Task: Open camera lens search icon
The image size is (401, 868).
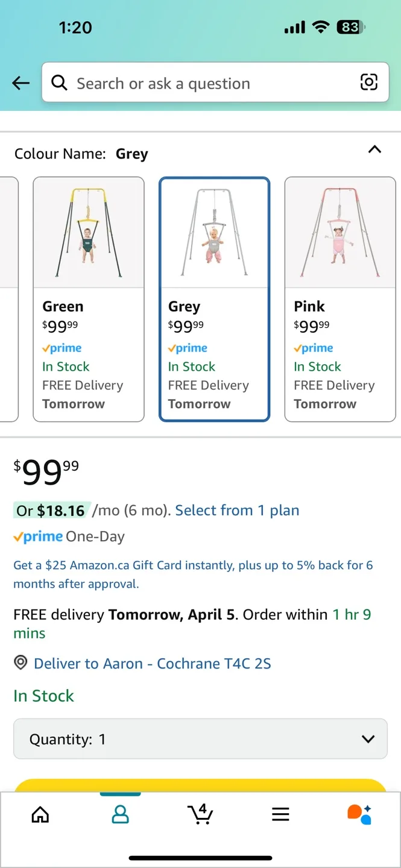Action: [x=368, y=82]
